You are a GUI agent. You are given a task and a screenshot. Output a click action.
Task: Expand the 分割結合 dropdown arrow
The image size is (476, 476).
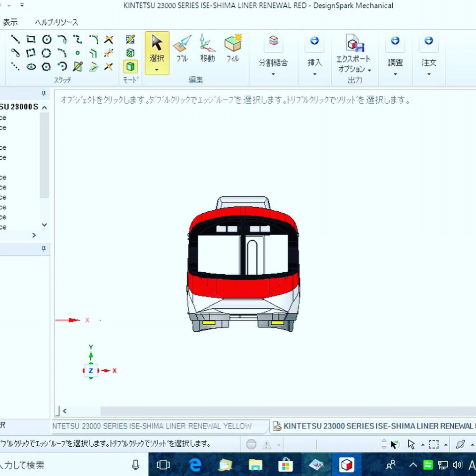click(x=273, y=74)
